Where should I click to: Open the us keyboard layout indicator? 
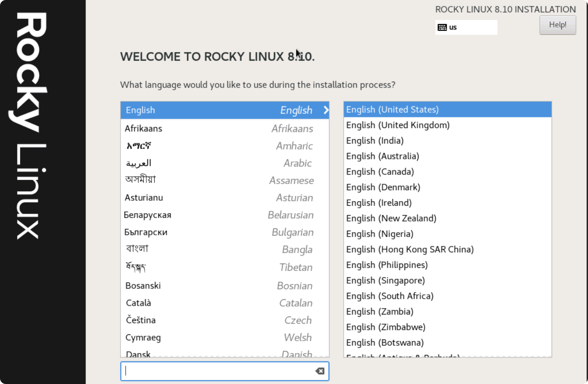tap(466, 27)
